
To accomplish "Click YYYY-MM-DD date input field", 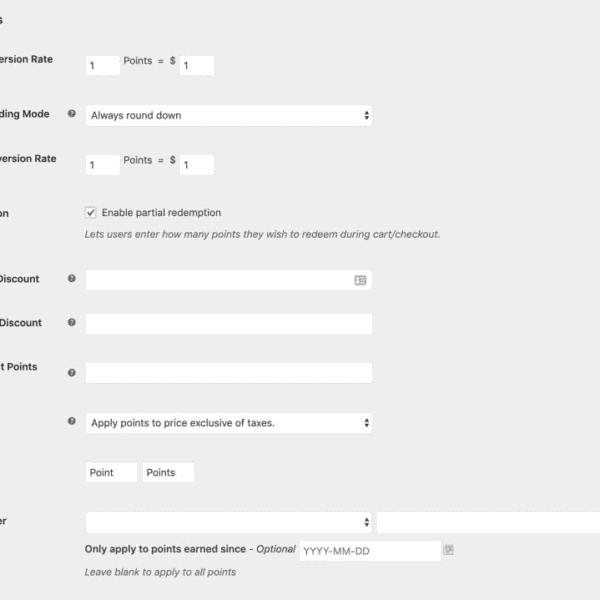I will (370, 551).
